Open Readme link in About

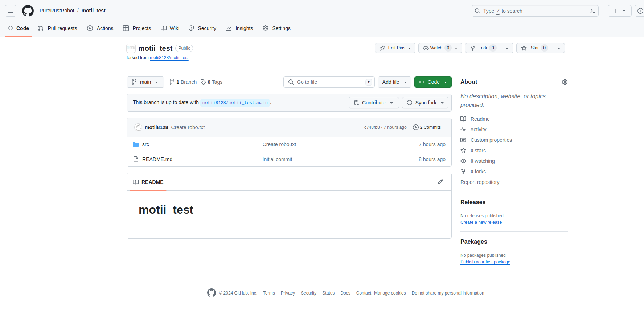click(x=480, y=119)
